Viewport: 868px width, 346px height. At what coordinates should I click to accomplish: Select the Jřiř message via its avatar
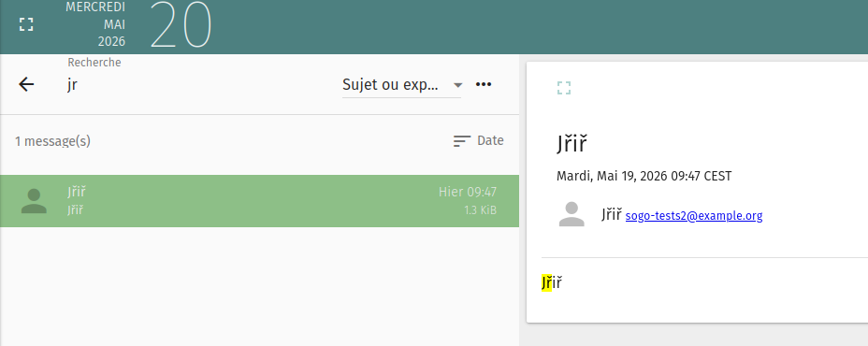coord(34,201)
